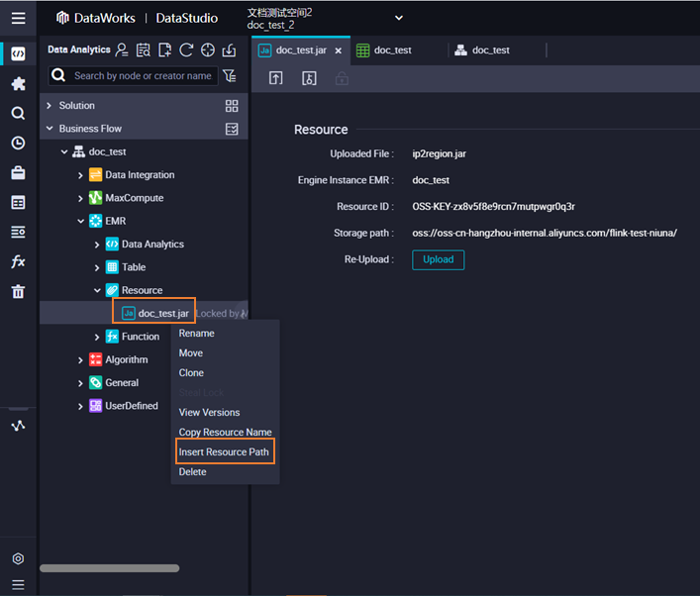Viewport: 700px width, 596px height.
Task: Collapse the Business Flow section
Action: pyautogui.click(x=50, y=129)
